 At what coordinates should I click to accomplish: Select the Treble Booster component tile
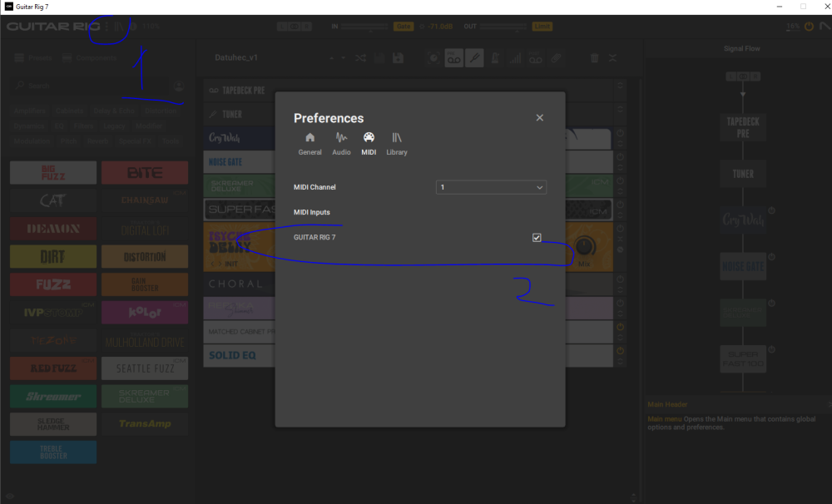click(x=53, y=452)
